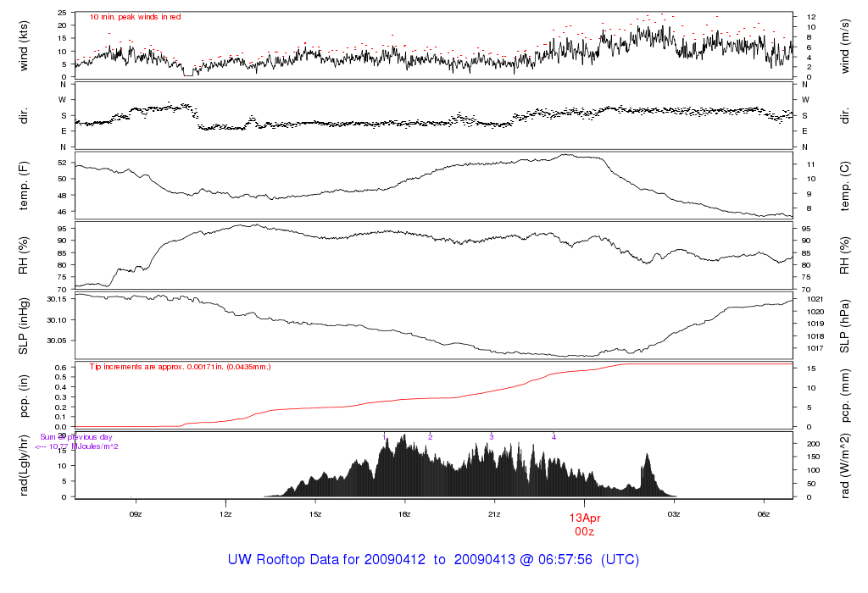Click the '15z' time axis label
868x593 pixels.
pyautogui.click(x=315, y=514)
